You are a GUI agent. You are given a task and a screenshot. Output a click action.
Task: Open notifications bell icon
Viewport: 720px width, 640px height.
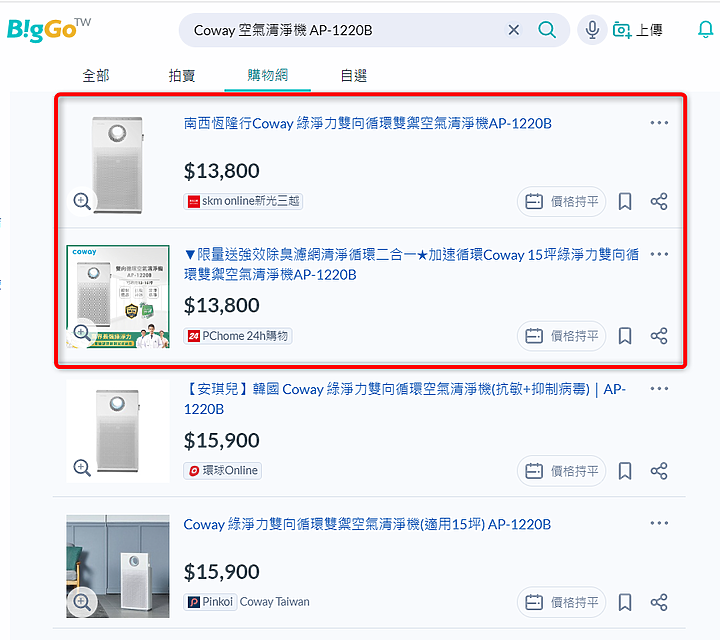click(705, 30)
